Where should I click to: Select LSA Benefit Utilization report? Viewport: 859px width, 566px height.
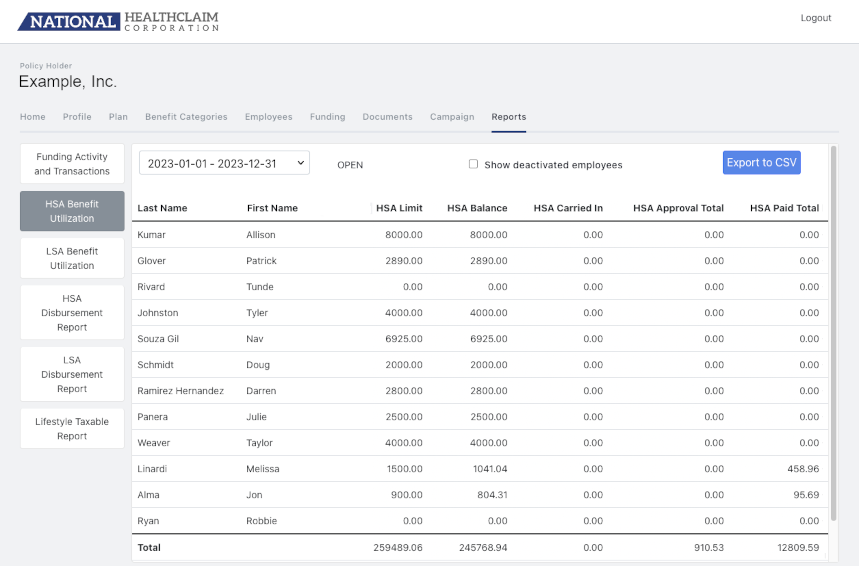pos(72,258)
